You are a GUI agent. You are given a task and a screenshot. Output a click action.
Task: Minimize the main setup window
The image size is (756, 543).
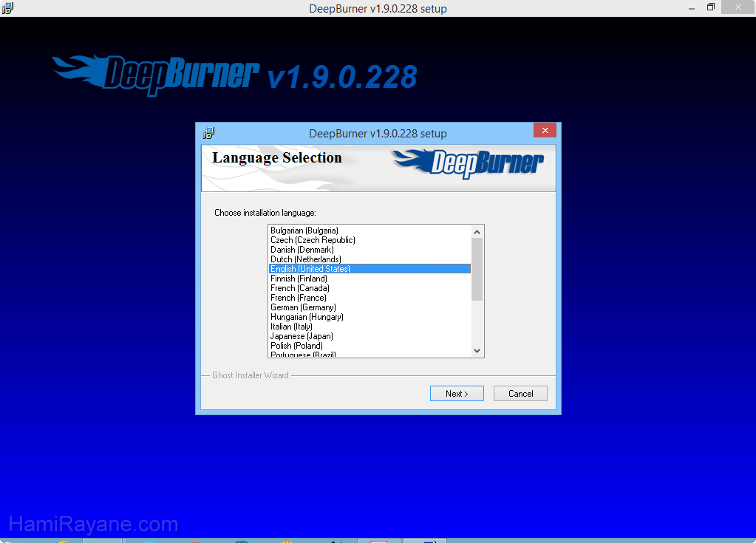click(692, 8)
